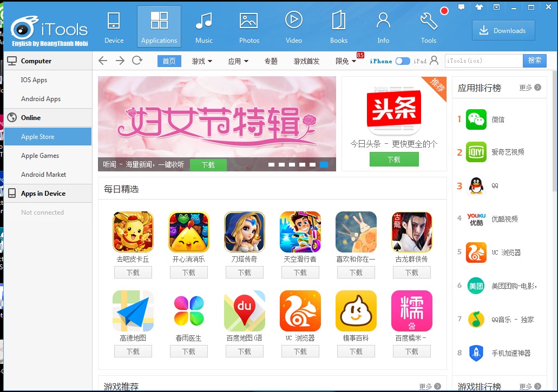Click the iQIYI 爱奇艺视频 app icon
Screen dimensions: 558x392
(476, 152)
